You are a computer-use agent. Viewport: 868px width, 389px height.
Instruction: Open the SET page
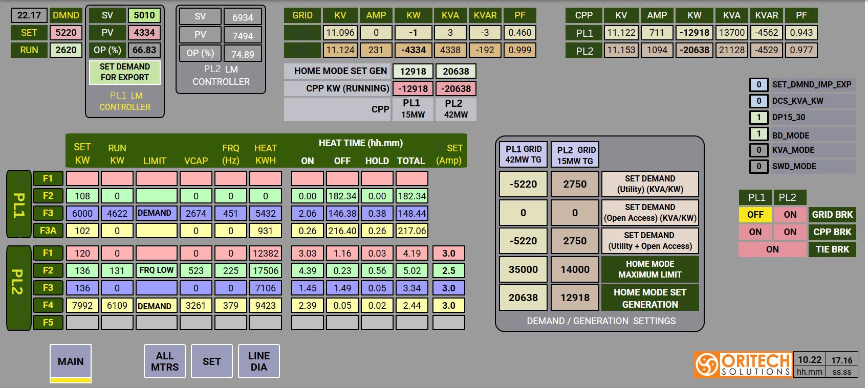pyautogui.click(x=212, y=361)
